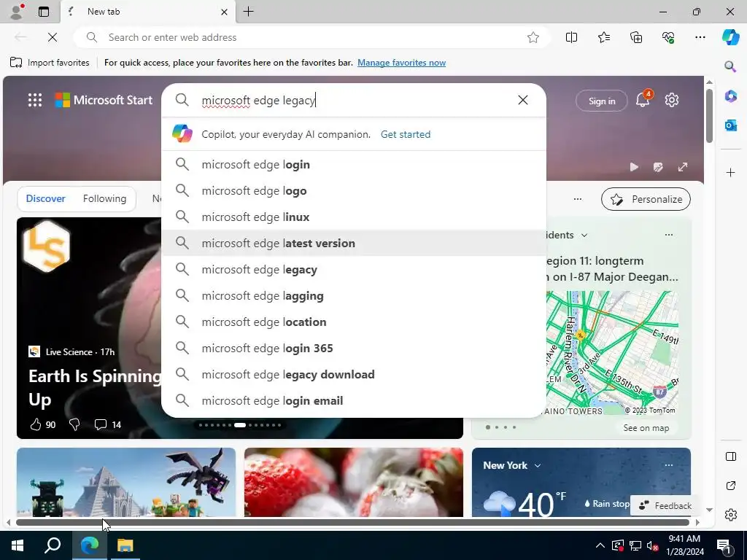747x560 pixels.
Task: Open the Favorites list icon
Action: tap(603, 37)
